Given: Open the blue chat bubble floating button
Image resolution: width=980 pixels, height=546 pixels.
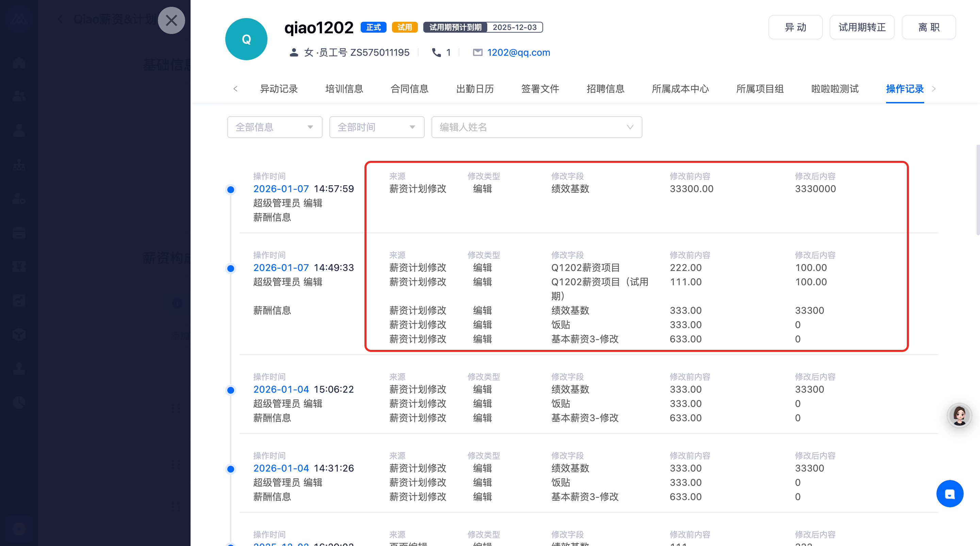Looking at the screenshot, I should (x=950, y=494).
